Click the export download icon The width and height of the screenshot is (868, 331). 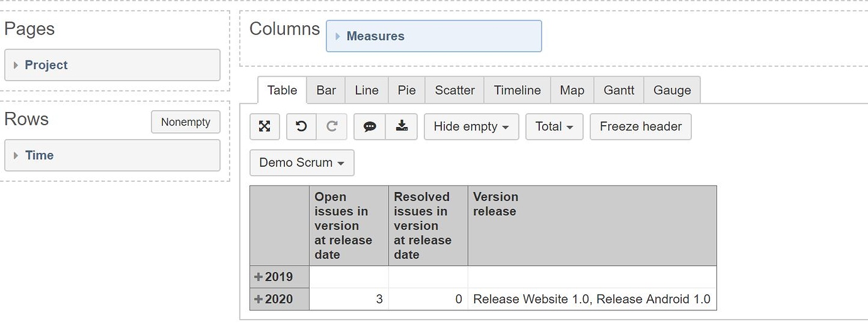pyautogui.click(x=401, y=126)
